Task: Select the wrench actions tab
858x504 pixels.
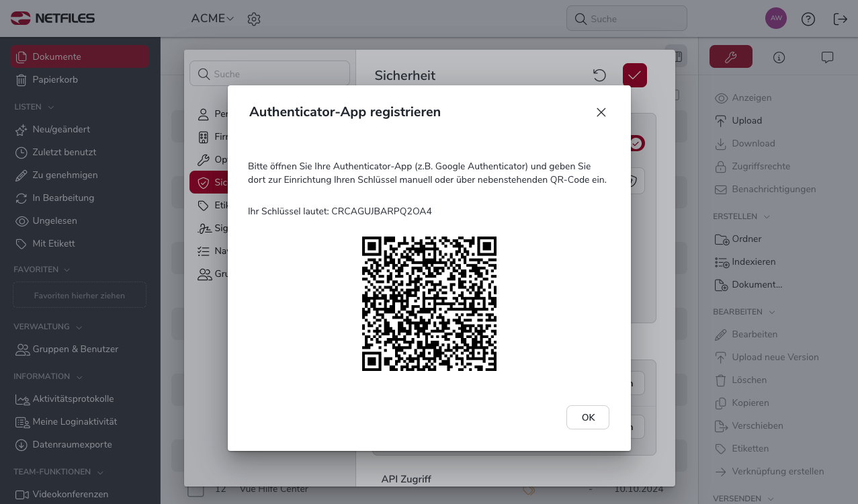Action: tap(730, 57)
